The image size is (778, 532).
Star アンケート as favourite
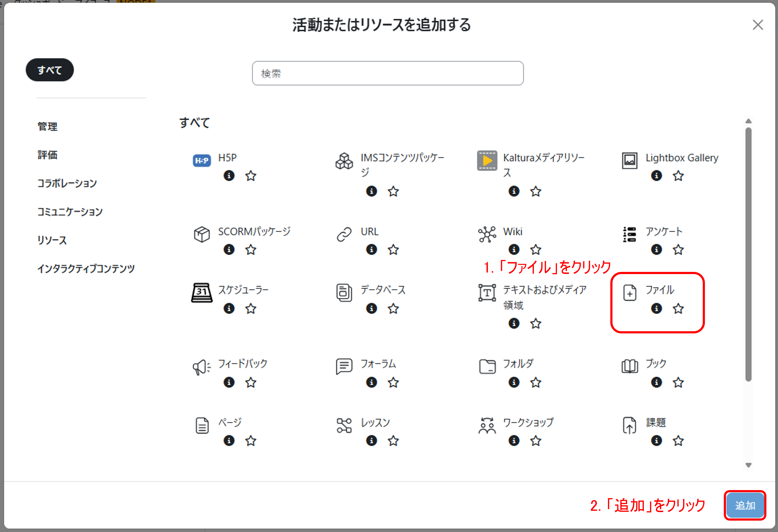point(678,249)
